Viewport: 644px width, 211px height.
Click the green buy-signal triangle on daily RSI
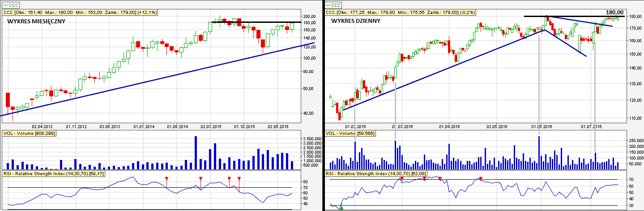click(x=341, y=207)
